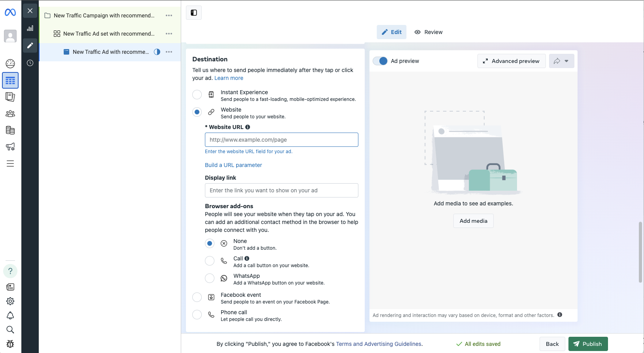This screenshot has height=353, width=644.
Task: Open the Audiences people icon in sidebar
Action: point(10,114)
